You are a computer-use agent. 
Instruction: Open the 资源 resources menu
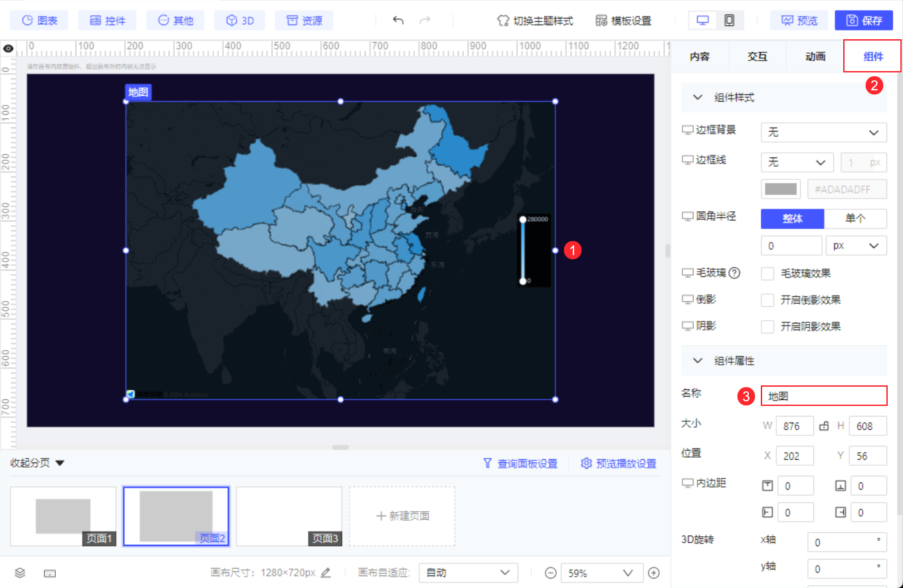click(304, 21)
